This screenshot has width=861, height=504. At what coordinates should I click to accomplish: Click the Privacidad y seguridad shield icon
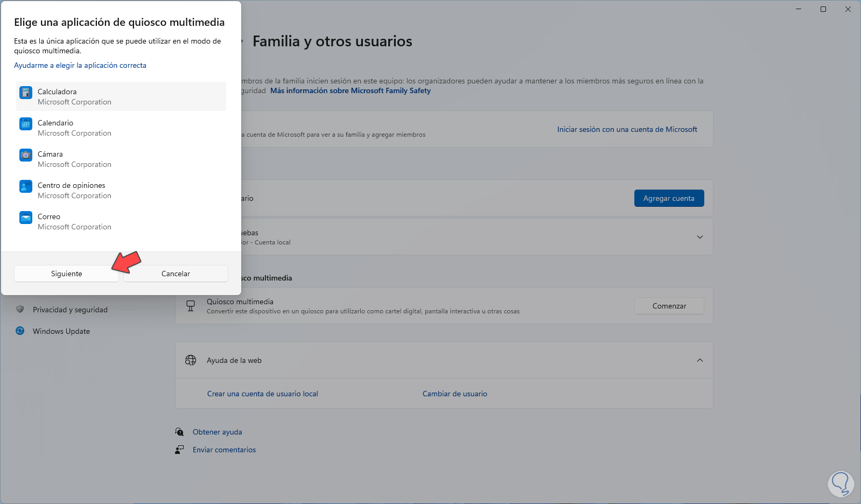pos(20,310)
